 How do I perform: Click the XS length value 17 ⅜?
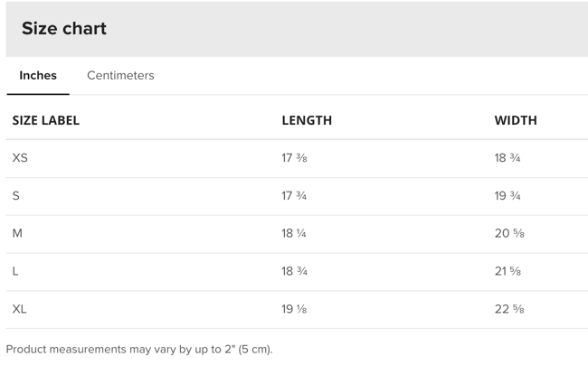point(294,158)
